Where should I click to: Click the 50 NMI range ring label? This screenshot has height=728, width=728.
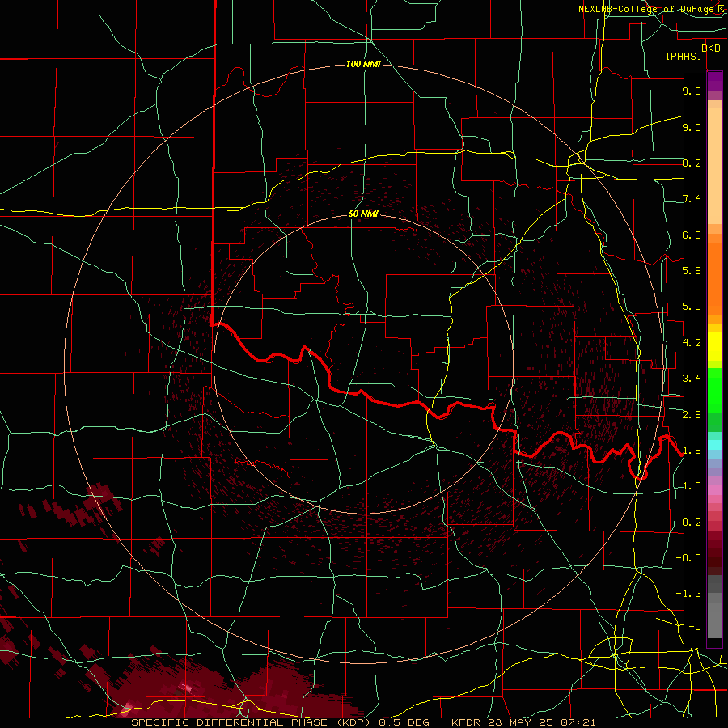point(363,214)
